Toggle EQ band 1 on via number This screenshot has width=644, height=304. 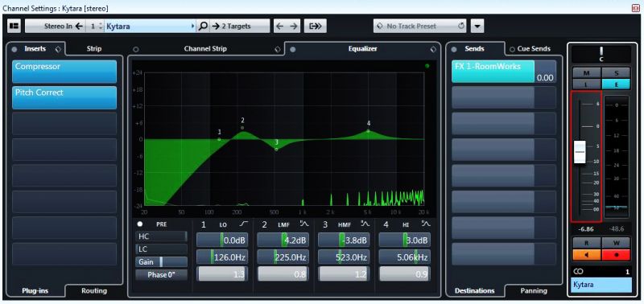click(x=203, y=224)
